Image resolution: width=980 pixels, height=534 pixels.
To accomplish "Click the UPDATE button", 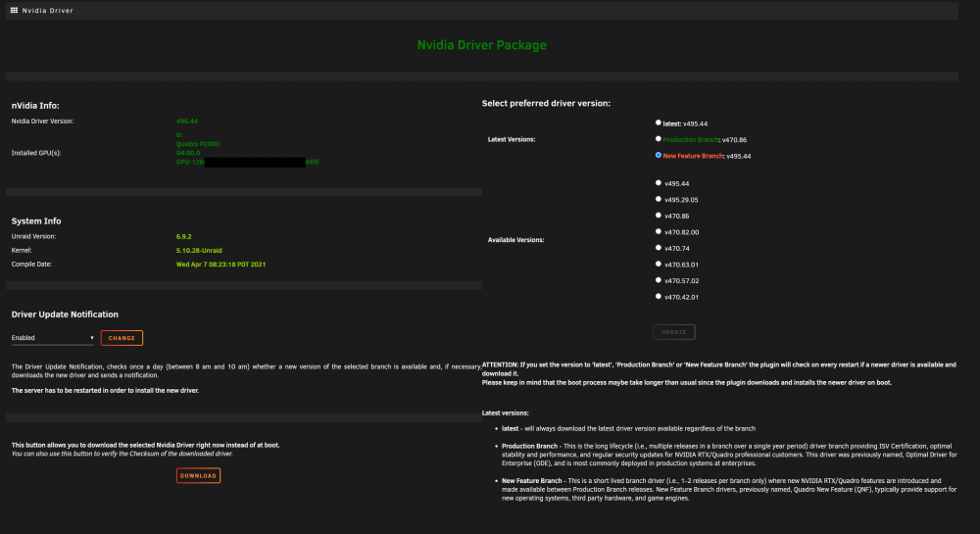I will [674, 332].
